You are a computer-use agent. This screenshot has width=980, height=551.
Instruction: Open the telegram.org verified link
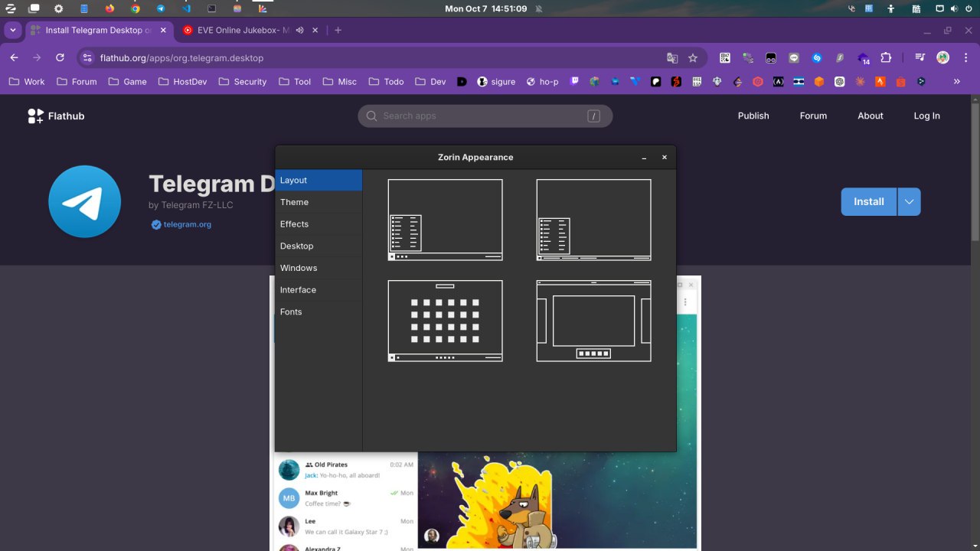click(x=187, y=225)
